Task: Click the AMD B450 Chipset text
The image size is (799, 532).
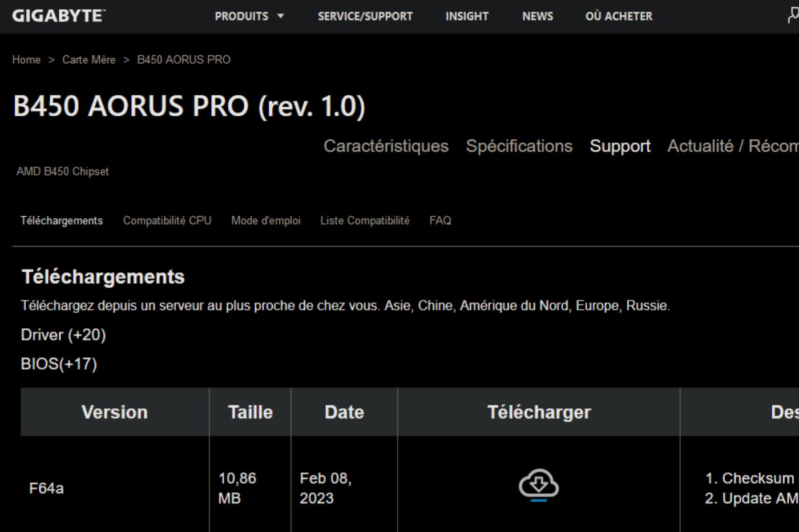Action: click(x=63, y=171)
